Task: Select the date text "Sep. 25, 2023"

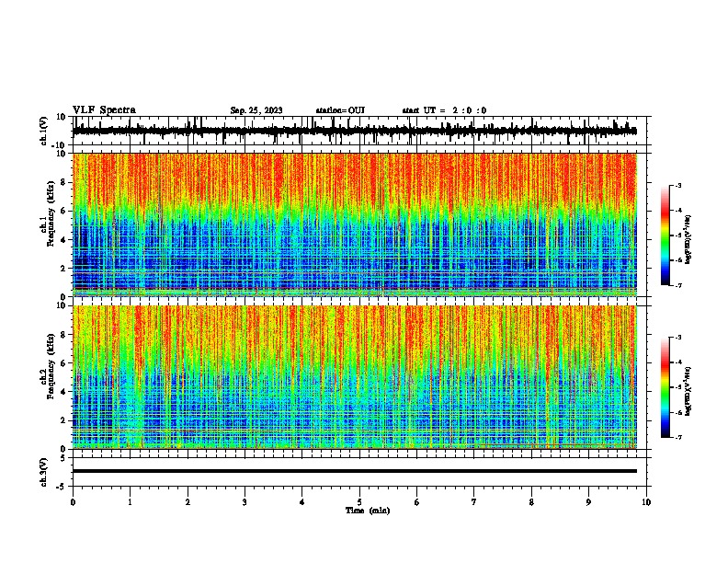Action: 256,110
